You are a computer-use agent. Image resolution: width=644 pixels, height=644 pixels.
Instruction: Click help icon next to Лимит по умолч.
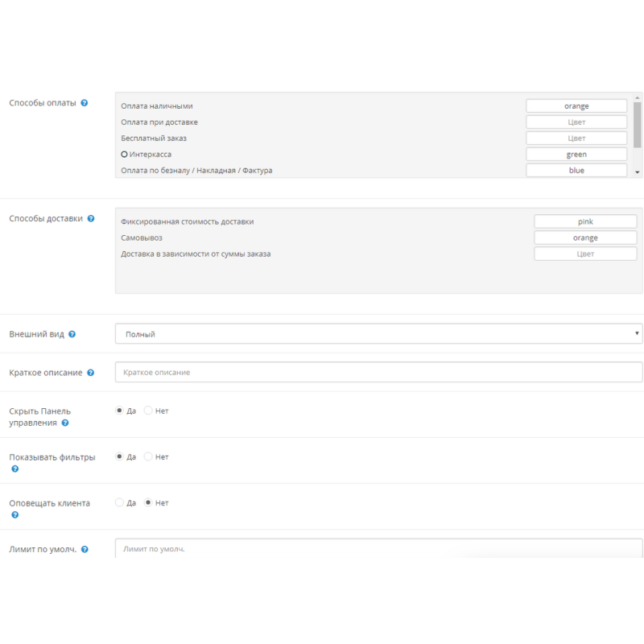click(85, 550)
